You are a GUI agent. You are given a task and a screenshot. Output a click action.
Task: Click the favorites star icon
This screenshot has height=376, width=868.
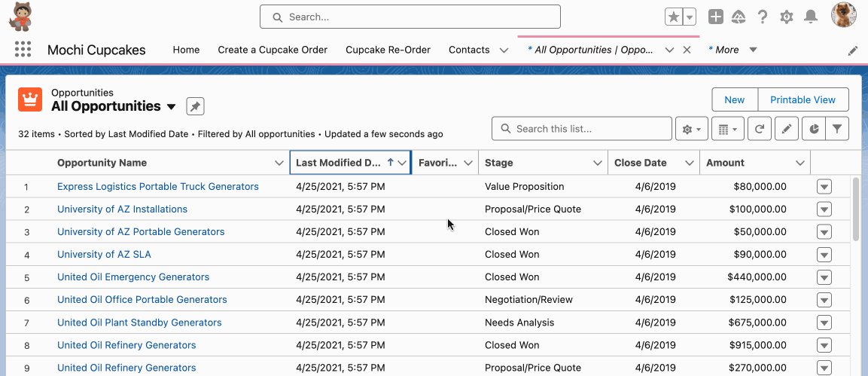tap(673, 17)
